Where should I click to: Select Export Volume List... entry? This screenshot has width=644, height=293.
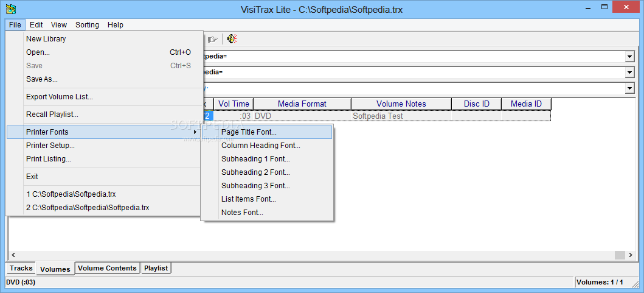[105, 97]
